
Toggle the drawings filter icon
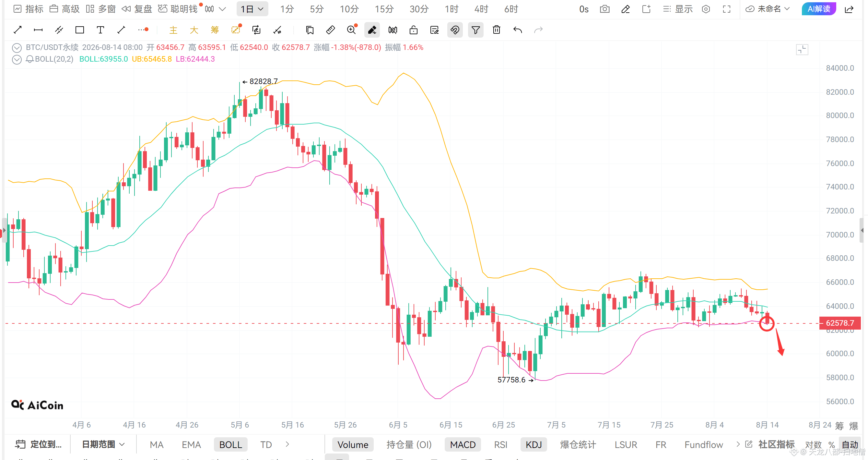pos(475,30)
